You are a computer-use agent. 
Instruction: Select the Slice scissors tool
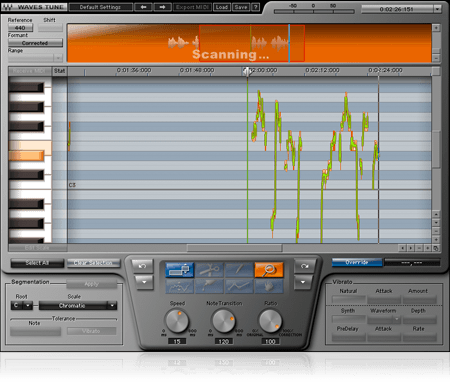(x=209, y=270)
